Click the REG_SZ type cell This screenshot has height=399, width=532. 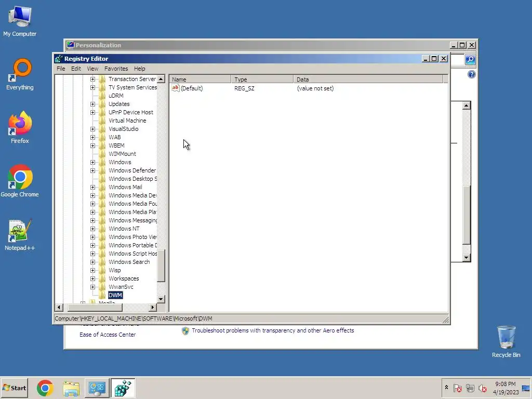tap(244, 88)
